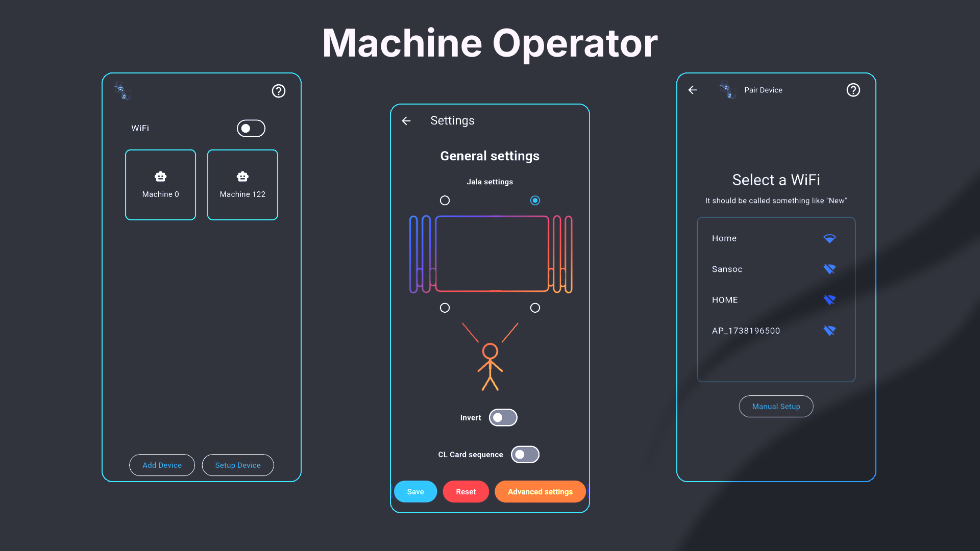Select Sansoc WiFi network from list
This screenshot has height=551, width=980.
point(776,268)
